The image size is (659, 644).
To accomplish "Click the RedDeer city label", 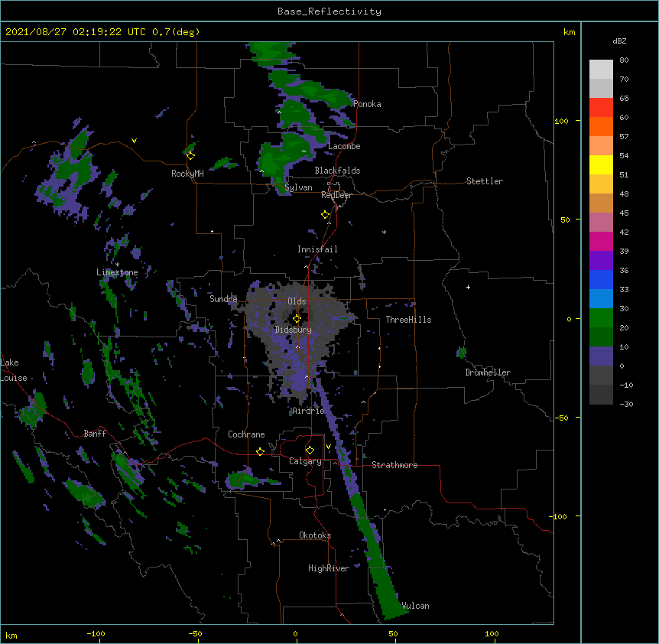I will coord(336,195).
